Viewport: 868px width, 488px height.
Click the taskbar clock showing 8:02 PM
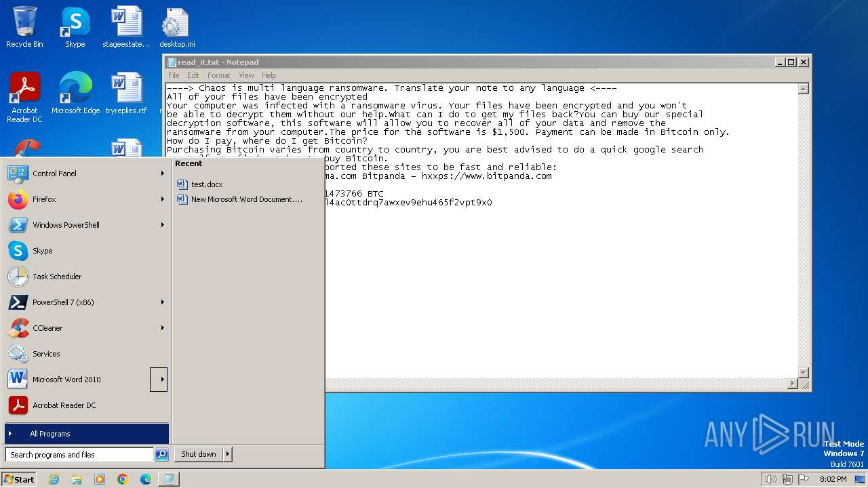click(833, 479)
